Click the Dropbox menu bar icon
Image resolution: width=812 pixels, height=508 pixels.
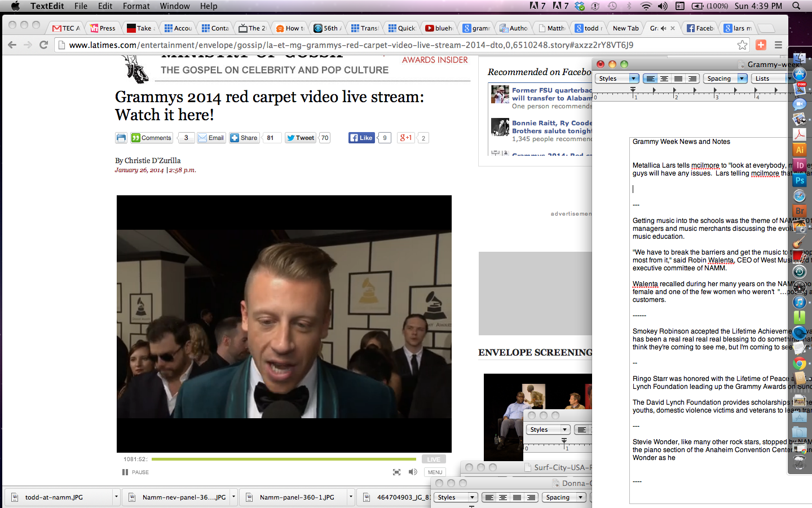pyautogui.click(x=580, y=6)
